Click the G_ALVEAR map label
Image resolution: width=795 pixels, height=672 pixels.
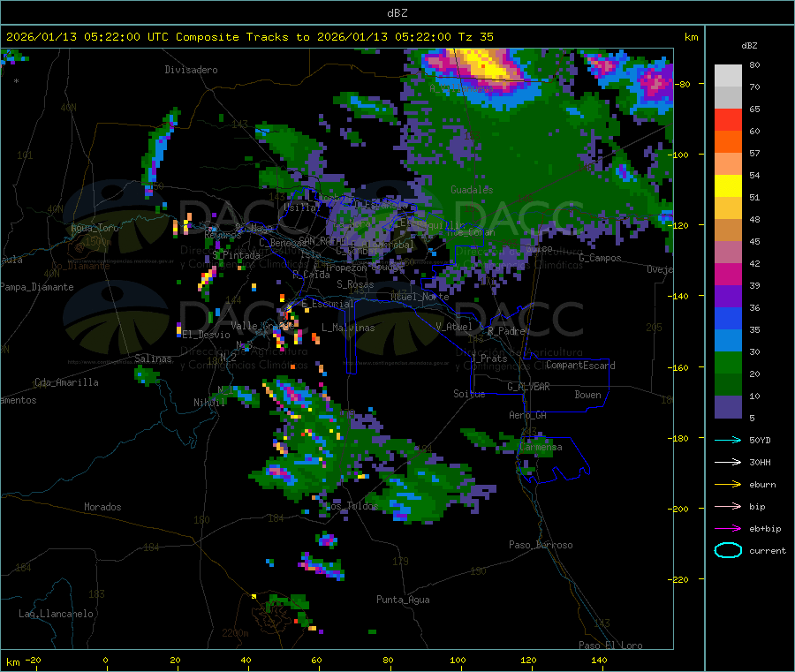528,387
